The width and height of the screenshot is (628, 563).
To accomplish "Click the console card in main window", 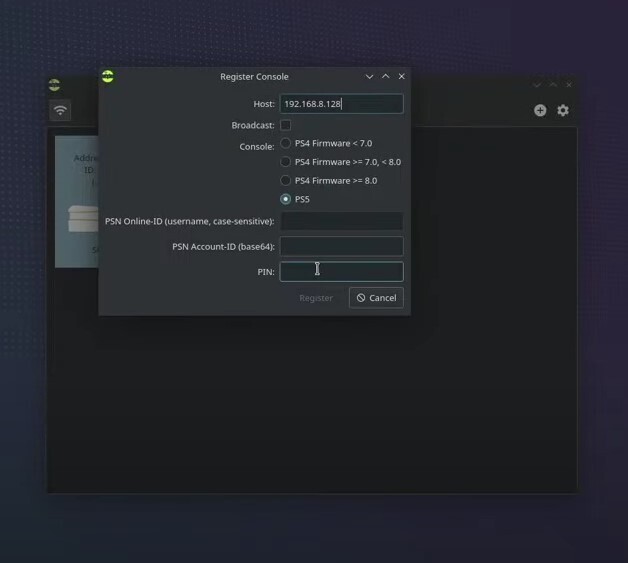I will click(x=76, y=201).
